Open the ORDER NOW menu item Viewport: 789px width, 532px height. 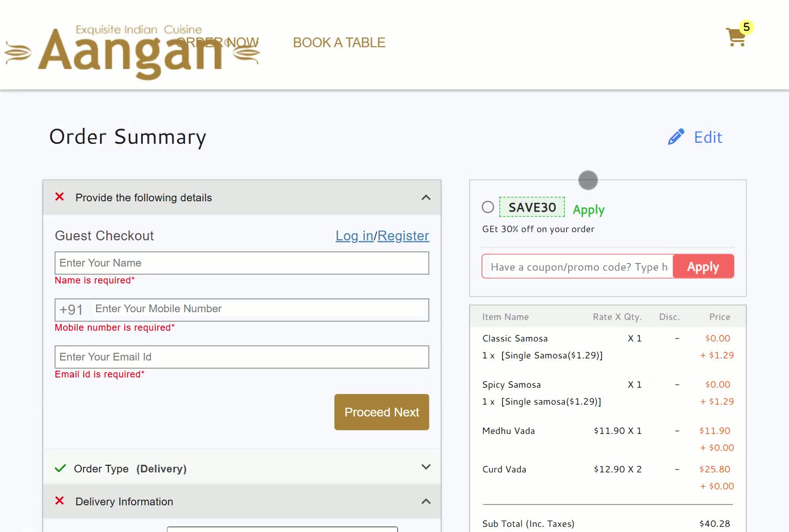point(218,42)
